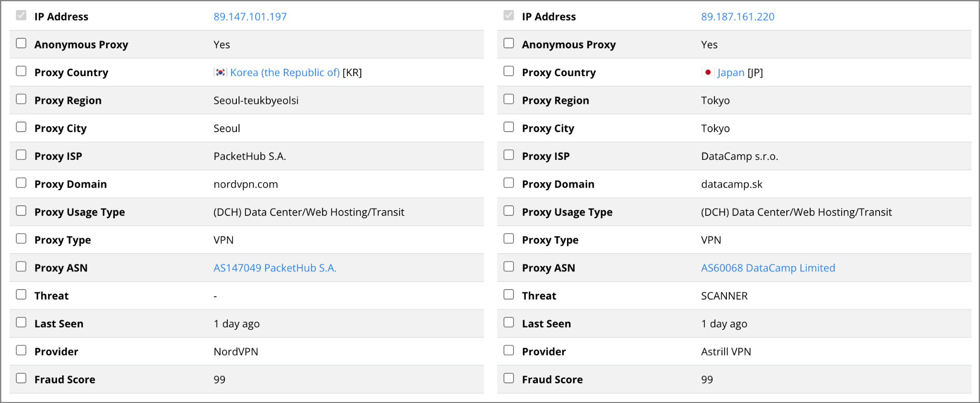This screenshot has width=980, height=403.
Task: Tick Proxy Type checkbox in left table
Action: pyautogui.click(x=21, y=238)
